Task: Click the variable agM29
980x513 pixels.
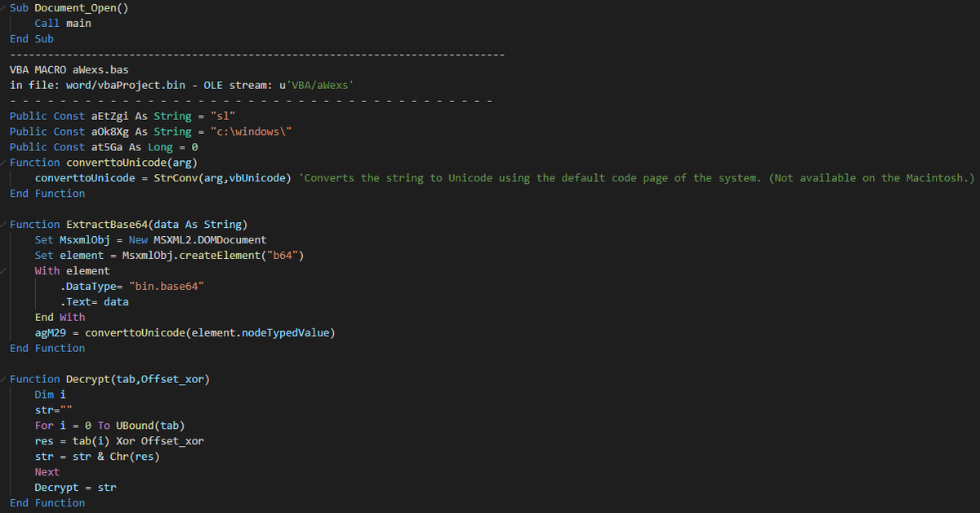Action: point(50,333)
